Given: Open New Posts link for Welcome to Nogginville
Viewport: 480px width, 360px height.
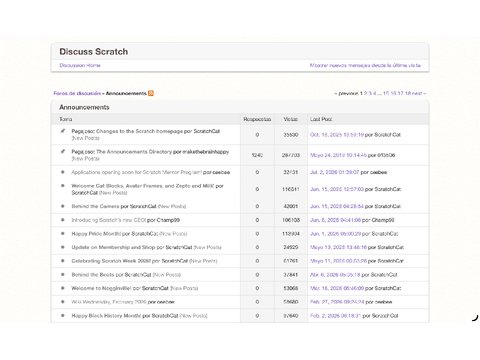Looking at the screenshot, I should pyautogui.click(x=184, y=288).
